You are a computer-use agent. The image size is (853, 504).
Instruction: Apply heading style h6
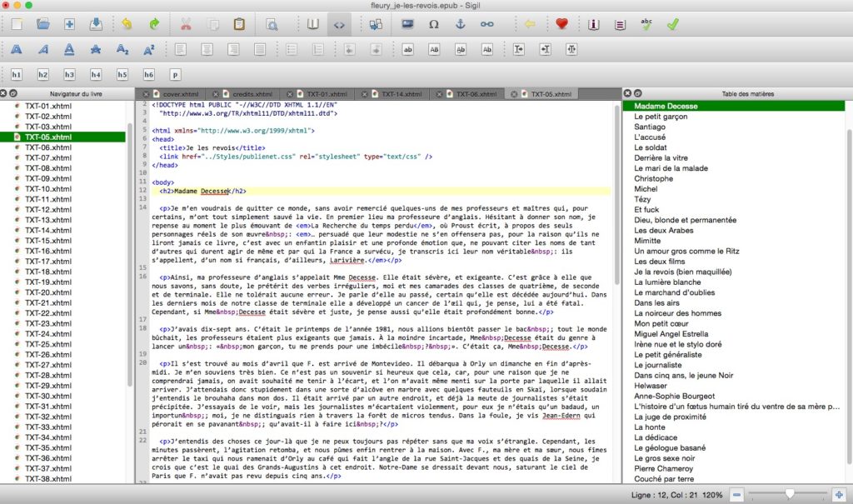pos(148,75)
